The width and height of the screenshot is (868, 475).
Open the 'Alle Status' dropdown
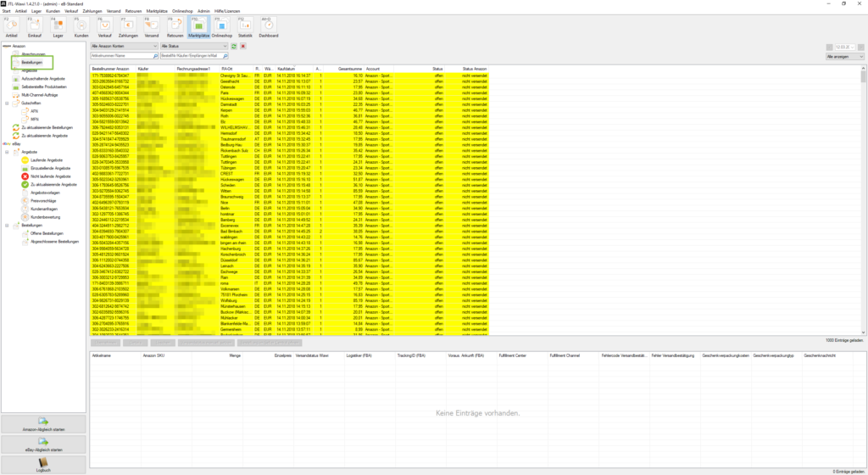[193, 46]
